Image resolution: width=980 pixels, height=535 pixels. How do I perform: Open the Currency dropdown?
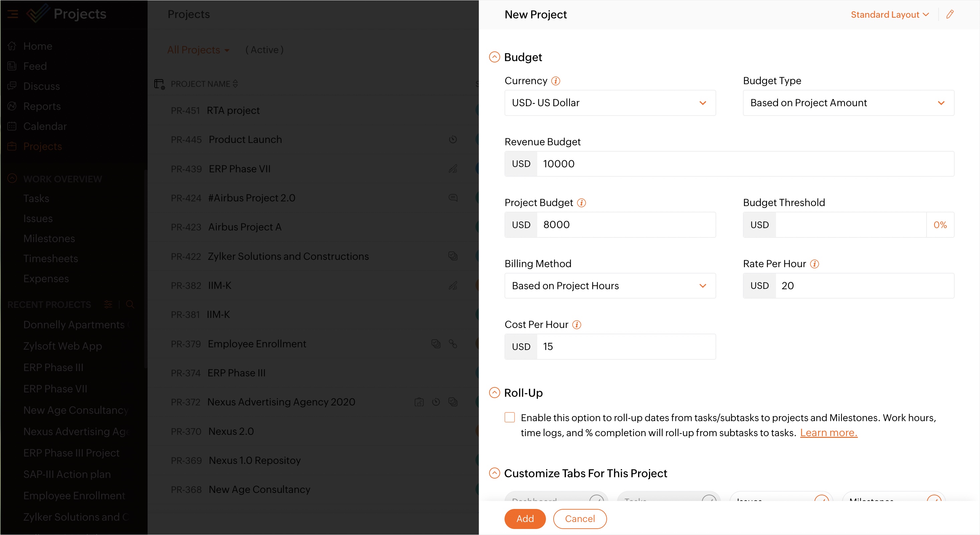point(610,103)
